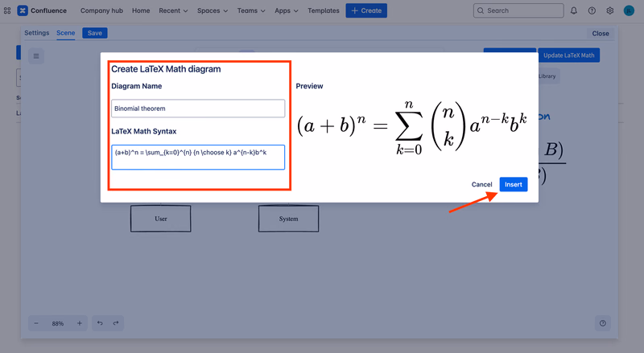
Task: Redo the action arrow
Action: coord(116,323)
